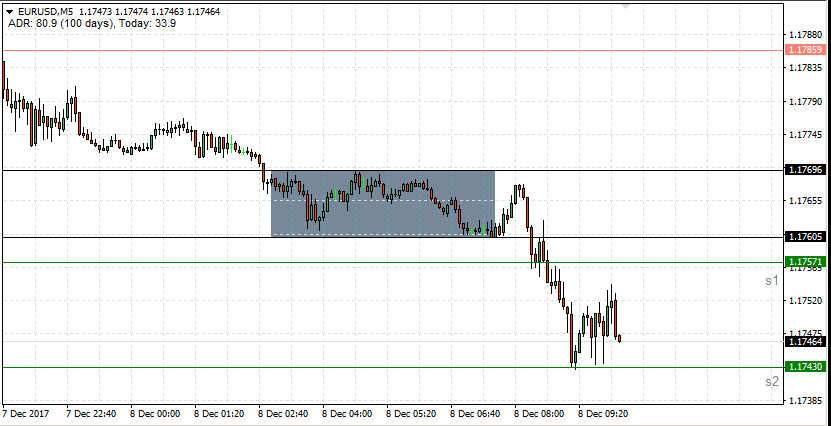Click the 1.17790 price scale value
Screen dimensions: 831x426
pos(805,101)
